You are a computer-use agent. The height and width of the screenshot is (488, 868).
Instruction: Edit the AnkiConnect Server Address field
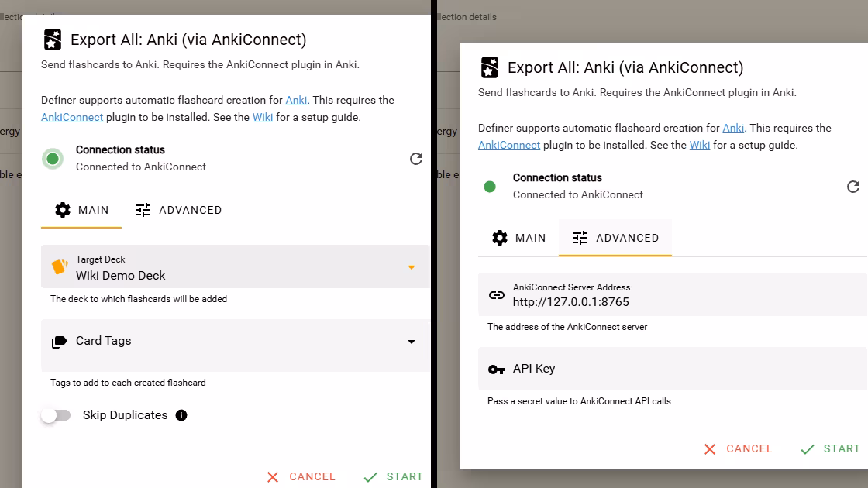pos(673,295)
